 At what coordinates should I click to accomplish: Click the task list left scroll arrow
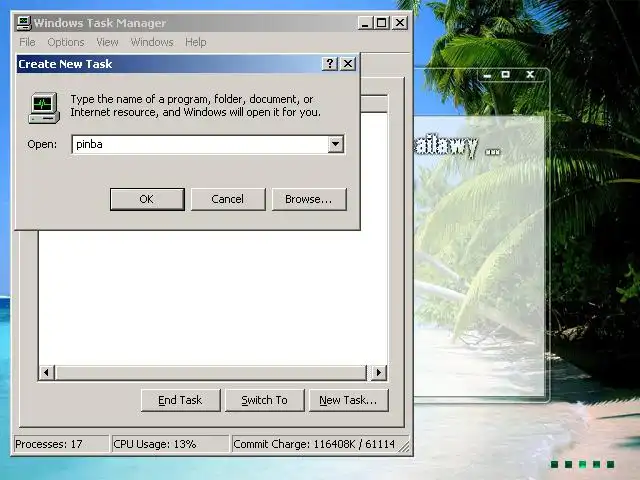pos(47,372)
